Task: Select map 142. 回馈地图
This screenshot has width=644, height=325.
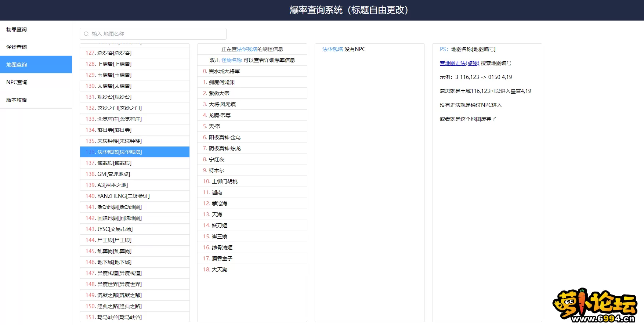Action: [135, 218]
